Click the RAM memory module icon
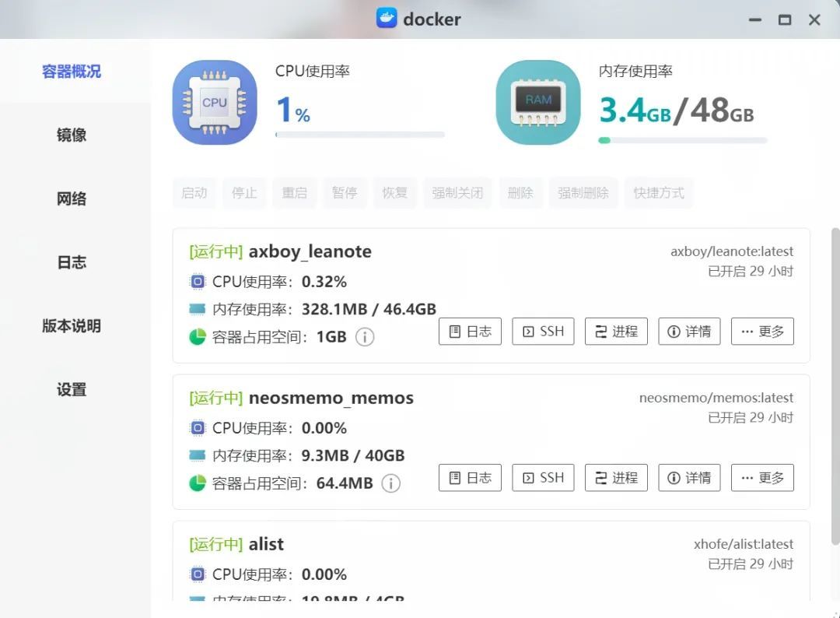Viewport: 840px width, 618px height. (x=538, y=103)
